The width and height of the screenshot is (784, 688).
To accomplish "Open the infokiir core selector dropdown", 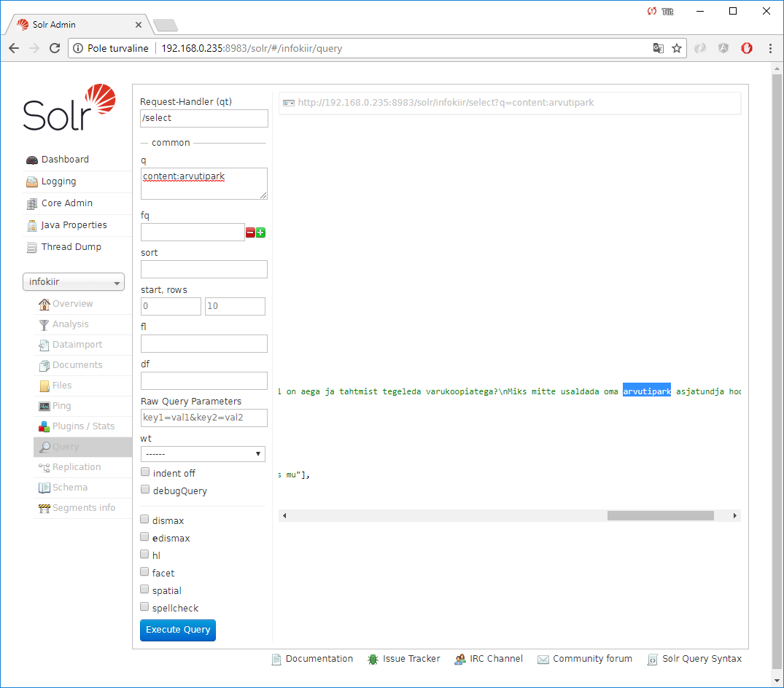I will tap(74, 282).
